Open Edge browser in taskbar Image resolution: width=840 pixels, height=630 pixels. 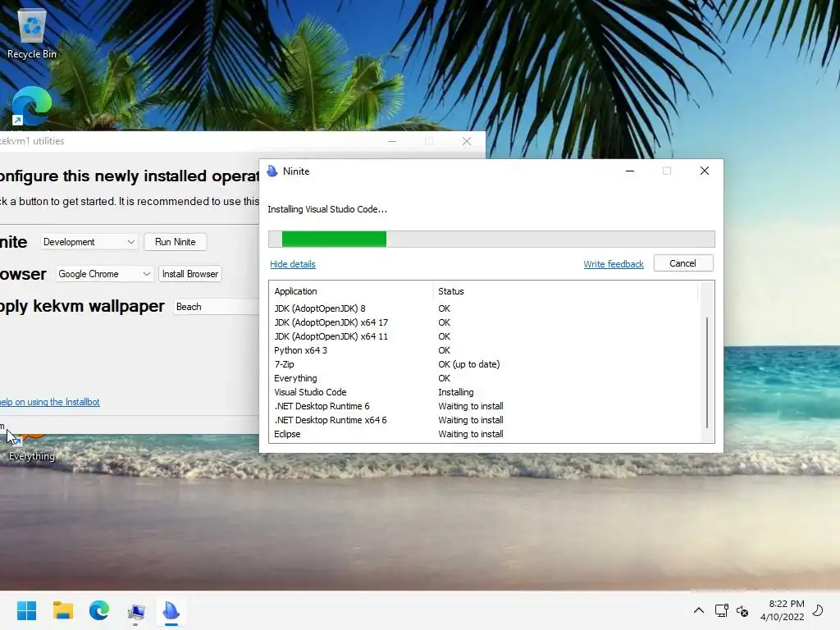click(x=99, y=610)
